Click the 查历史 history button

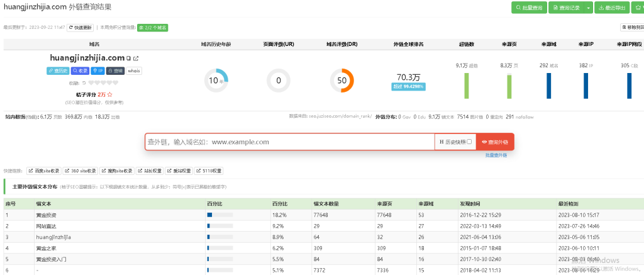point(58,70)
